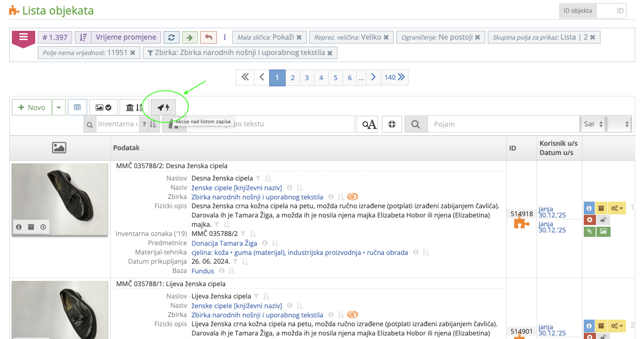Open the red hamburger menu top left
Image resolution: width=644 pixels, height=339 pixels.
(22, 37)
